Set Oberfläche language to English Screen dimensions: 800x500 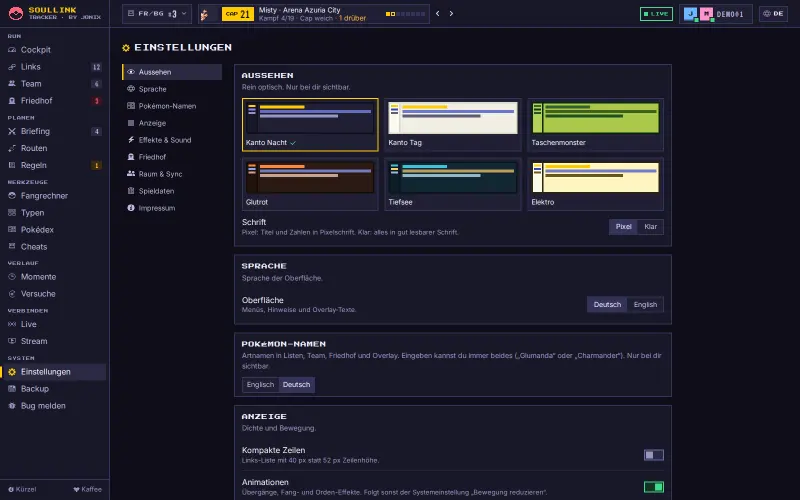pos(645,305)
